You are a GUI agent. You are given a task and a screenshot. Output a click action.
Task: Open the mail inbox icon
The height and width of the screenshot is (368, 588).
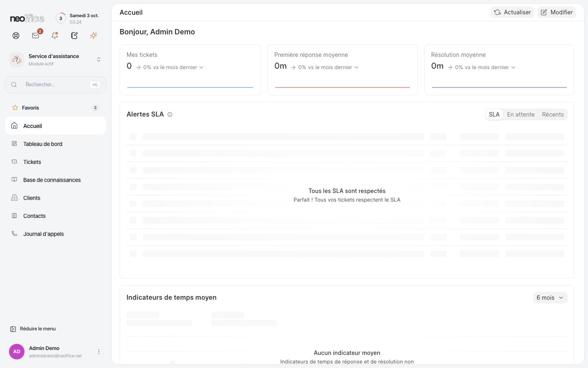coord(36,36)
